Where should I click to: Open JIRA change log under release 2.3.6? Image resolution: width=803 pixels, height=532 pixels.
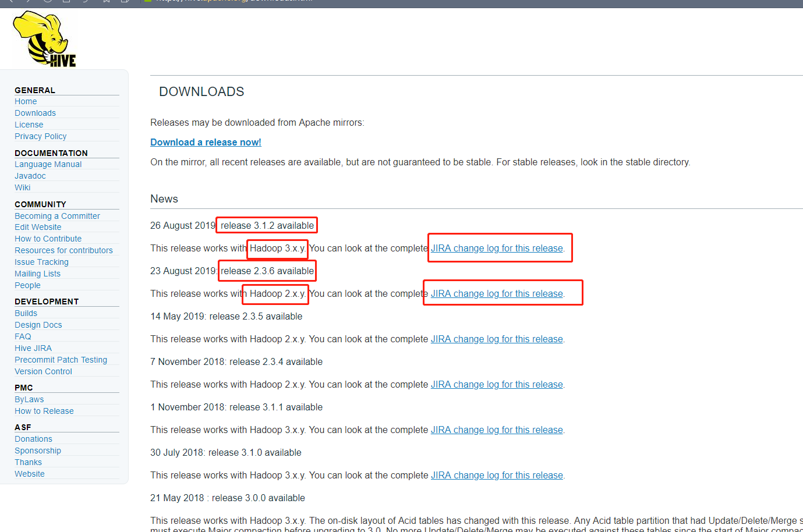pos(497,293)
